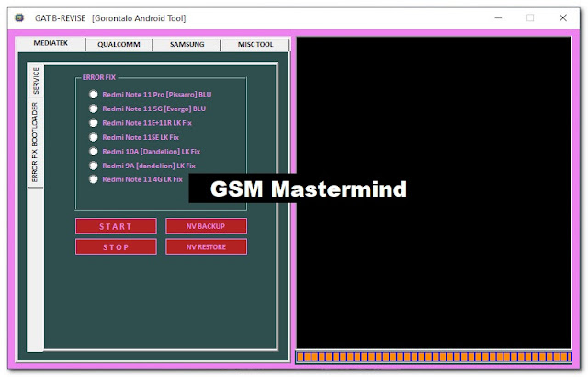Screen dimensions: 588x377
Task: Select Redmi Note 11 Pro [Pissarro] BLU option
Action: [x=150, y=95]
